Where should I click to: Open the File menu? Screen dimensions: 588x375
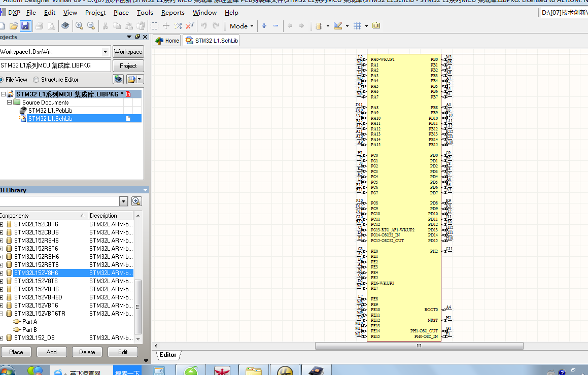coord(31,12)
